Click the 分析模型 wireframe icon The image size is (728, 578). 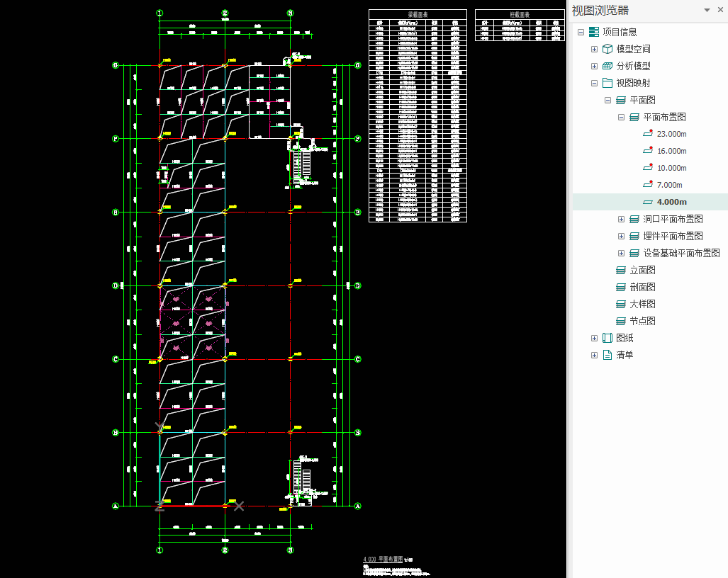607,66
